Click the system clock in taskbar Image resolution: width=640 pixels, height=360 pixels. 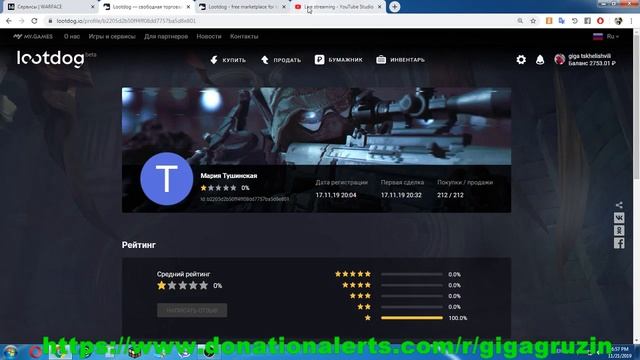620,352
